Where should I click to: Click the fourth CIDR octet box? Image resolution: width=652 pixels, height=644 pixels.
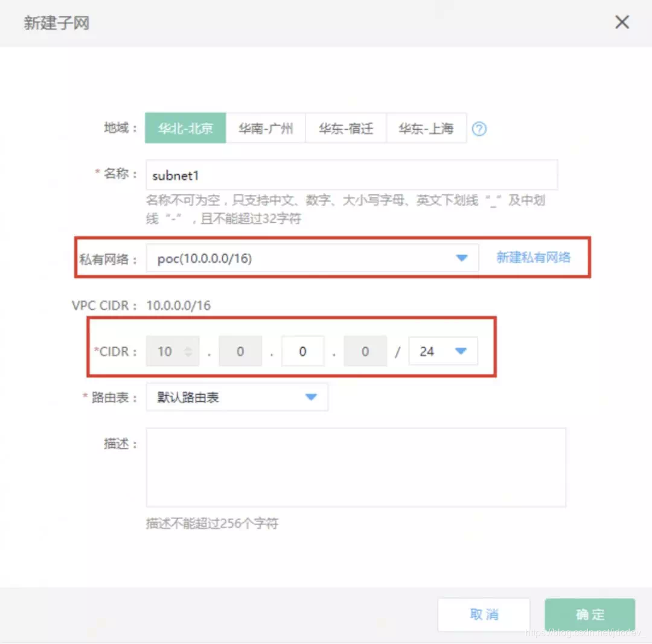coord(365,351)
